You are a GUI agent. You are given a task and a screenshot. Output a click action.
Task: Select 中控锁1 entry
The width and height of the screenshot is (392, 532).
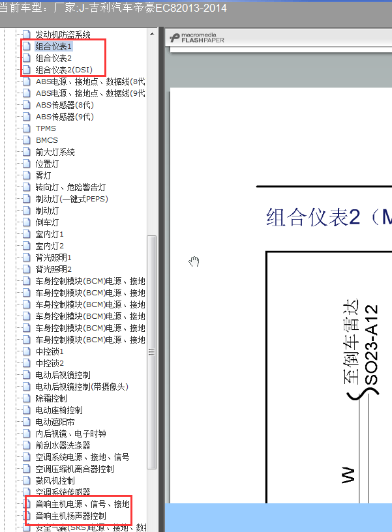(50, 351)
